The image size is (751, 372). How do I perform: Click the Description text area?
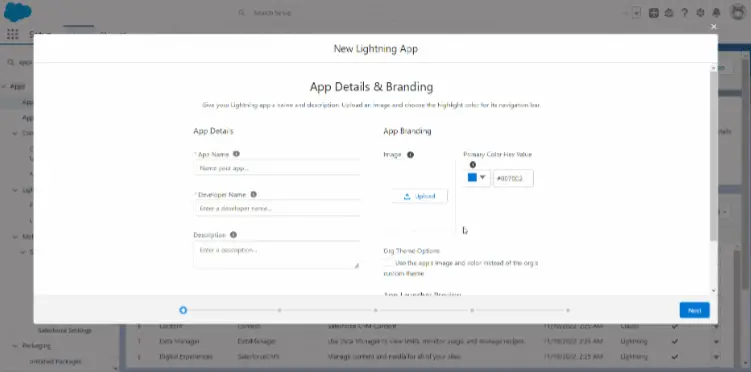(277, 255)
